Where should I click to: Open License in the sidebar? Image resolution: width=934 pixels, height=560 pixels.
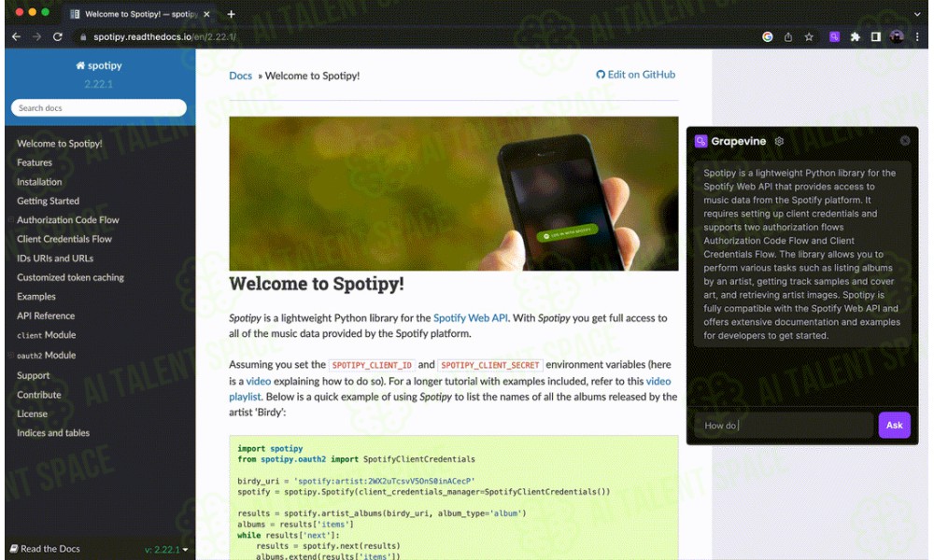tap(32, 413)
